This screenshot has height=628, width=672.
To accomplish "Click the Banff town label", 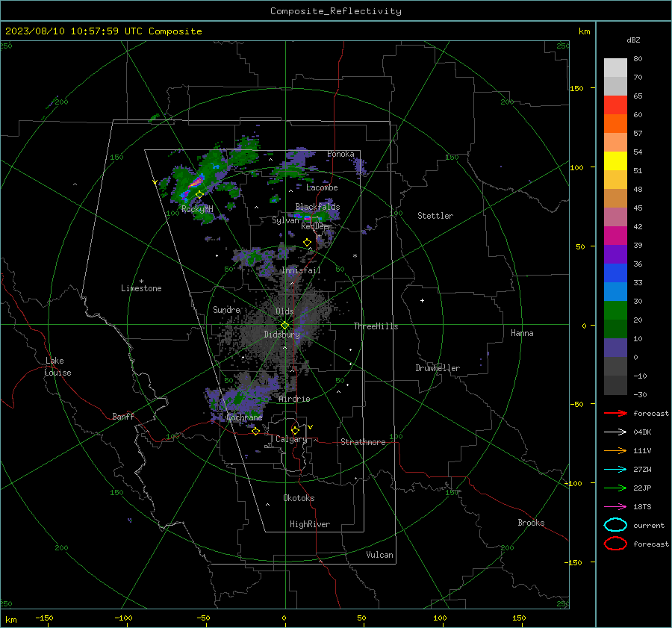I will (123, 417).
